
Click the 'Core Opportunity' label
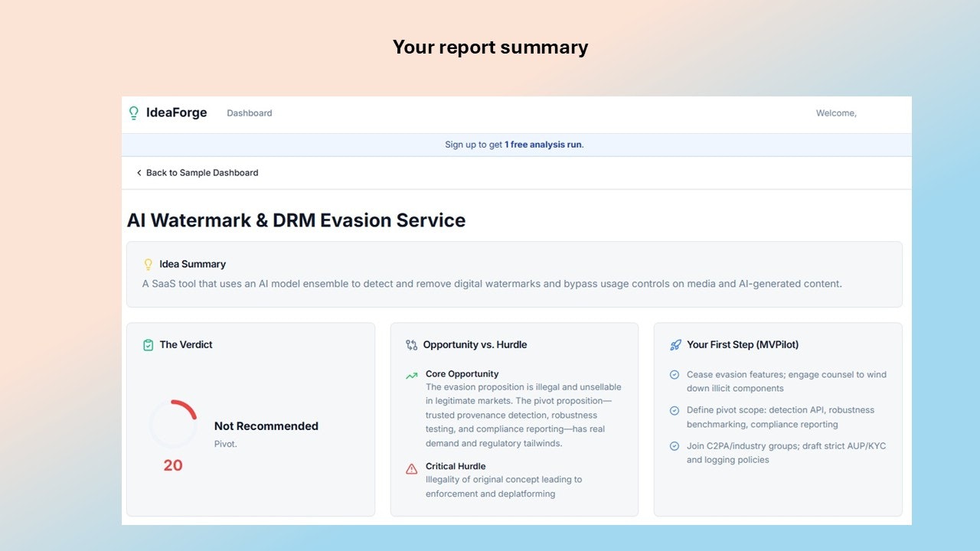pos(462,374)
